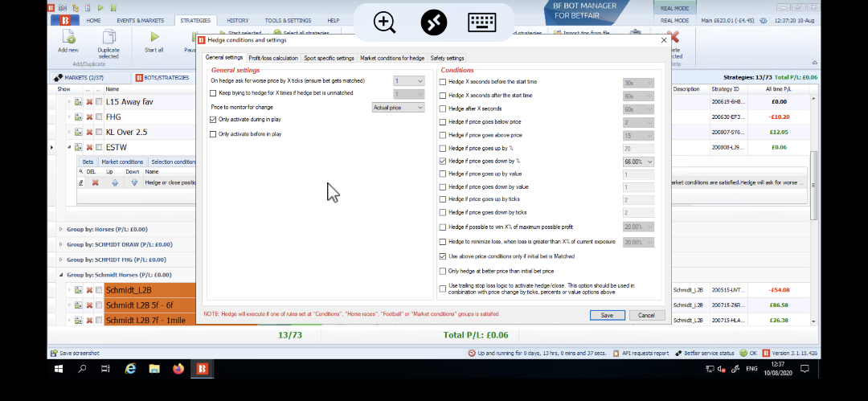The width and height of the screenshot is (868, 401).
Task: Click the DEL red X for hedge rule
Action: (95, 182)
